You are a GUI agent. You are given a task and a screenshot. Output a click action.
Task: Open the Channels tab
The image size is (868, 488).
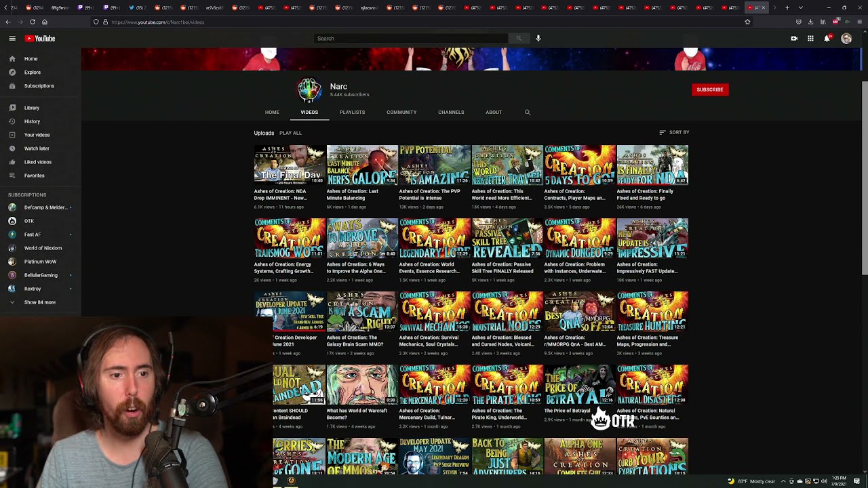(x=451, y=113)
